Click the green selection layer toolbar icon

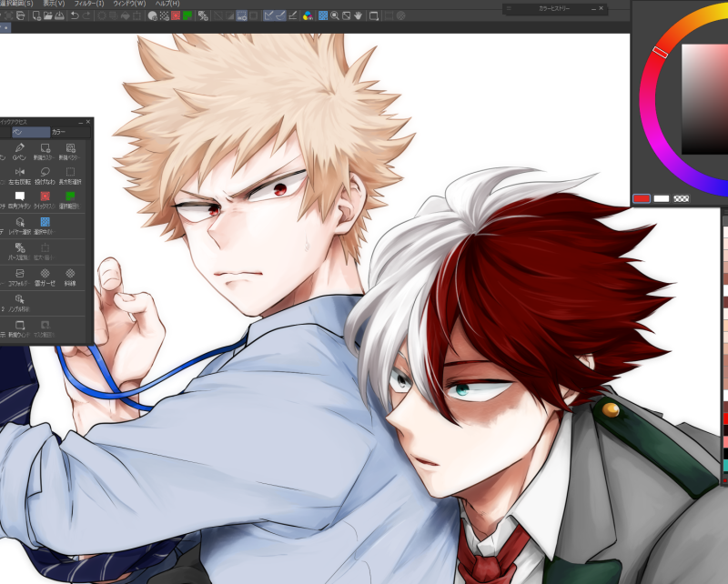pos(187,15)
